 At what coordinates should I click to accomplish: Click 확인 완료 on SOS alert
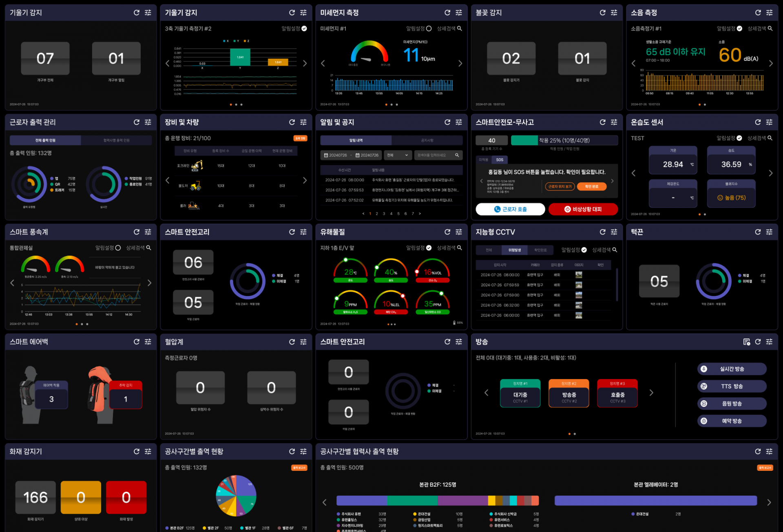(x=591, y=186)
